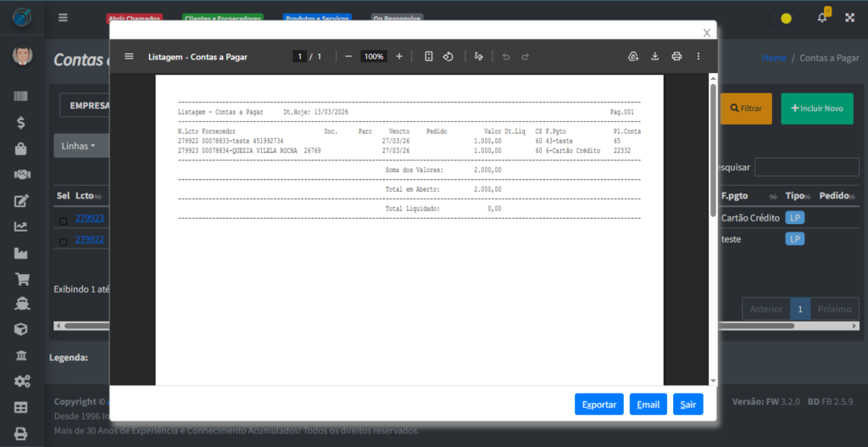Download the Contas a Pagar PDF

click(654, 56)
